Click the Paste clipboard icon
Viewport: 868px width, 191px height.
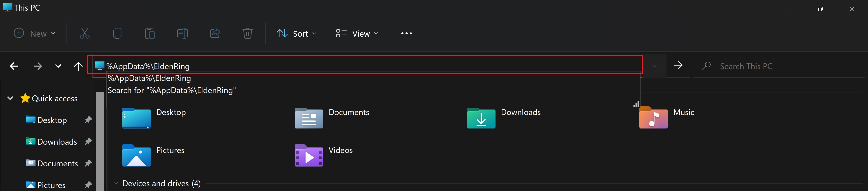click(x=150, y=33)
